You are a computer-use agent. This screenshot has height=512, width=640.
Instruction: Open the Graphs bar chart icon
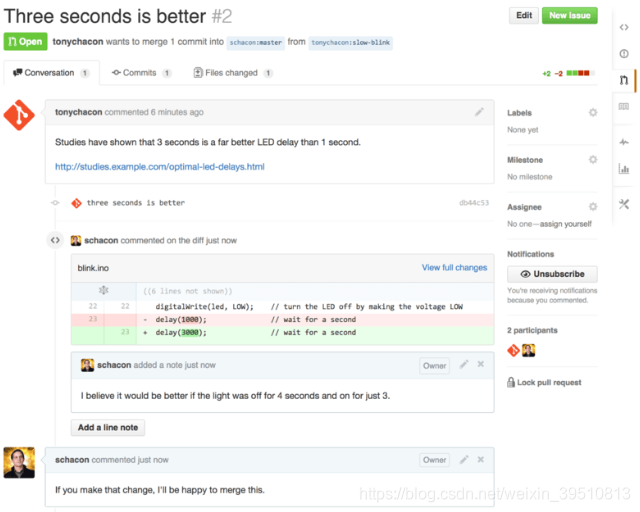624,169
